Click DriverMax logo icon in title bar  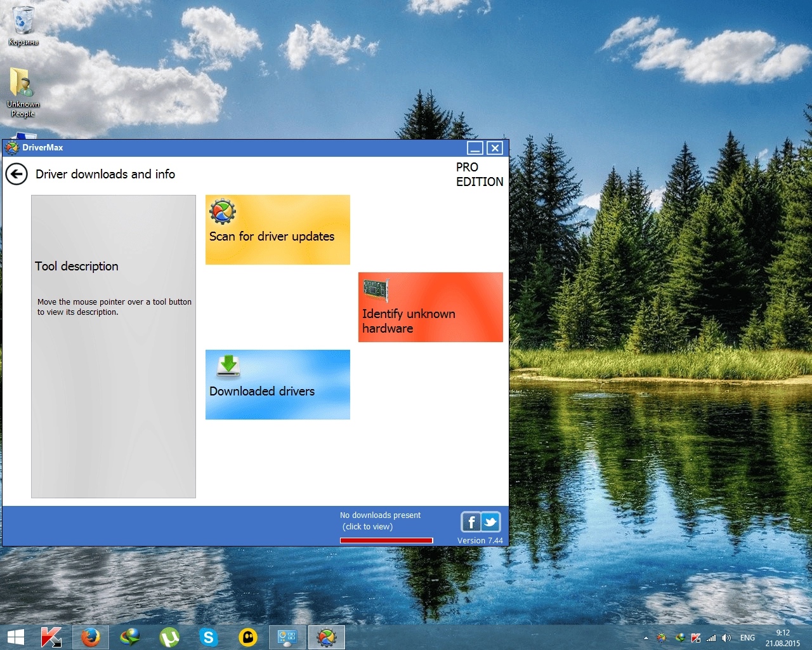coord(11,148)
